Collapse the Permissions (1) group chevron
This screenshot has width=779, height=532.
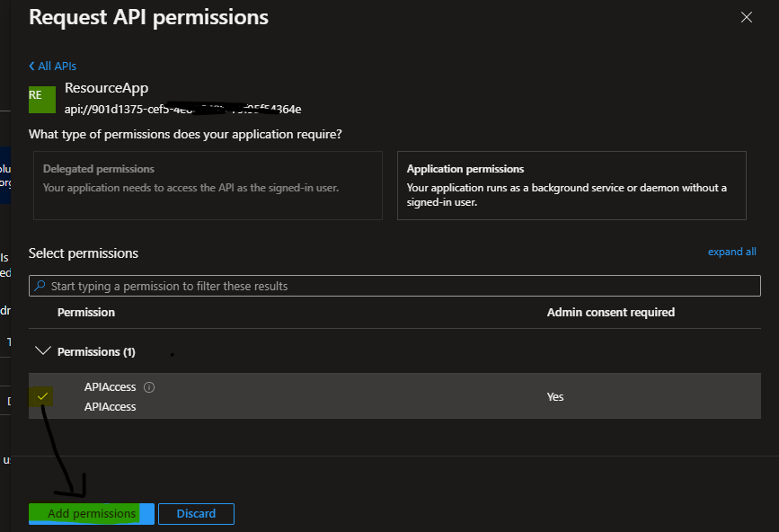pyautogui.click(x=41, y=351)
